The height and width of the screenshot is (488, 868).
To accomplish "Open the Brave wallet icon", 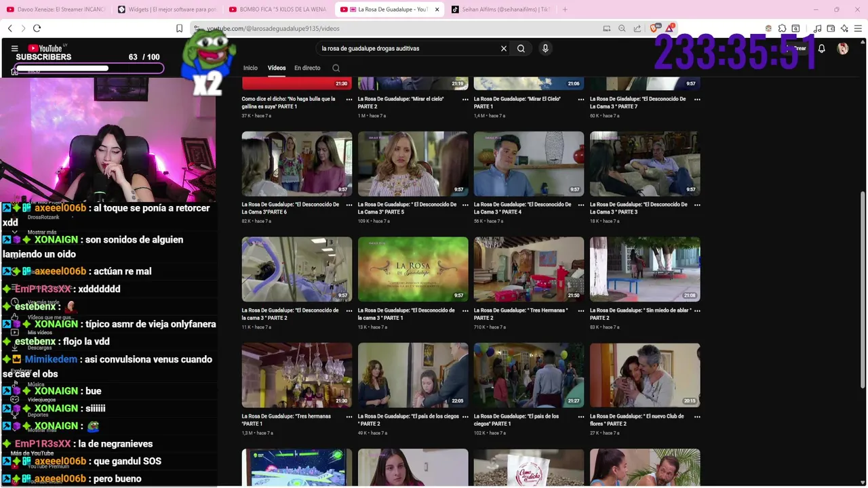I will [831, 28].
